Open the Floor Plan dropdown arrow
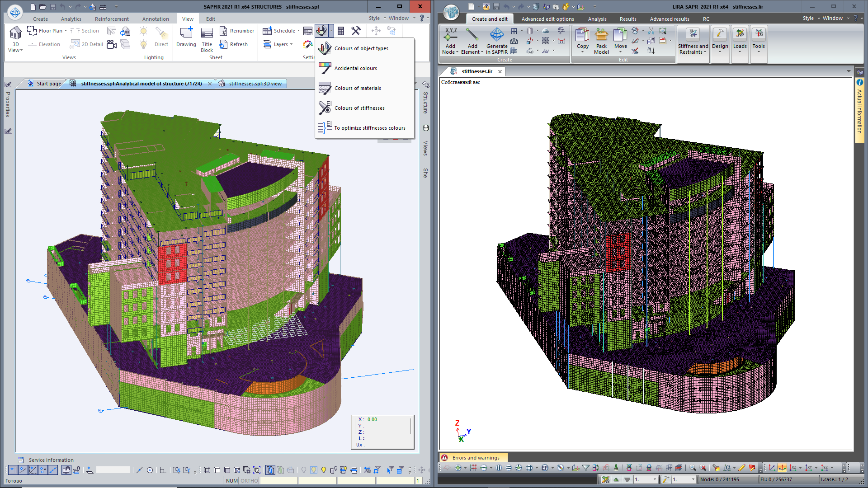868x488 pixels. point(66,31)
